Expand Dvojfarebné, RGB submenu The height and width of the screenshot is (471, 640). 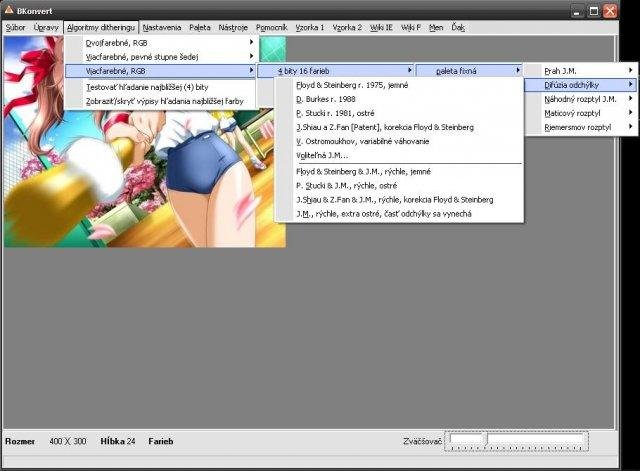(160, 42)
